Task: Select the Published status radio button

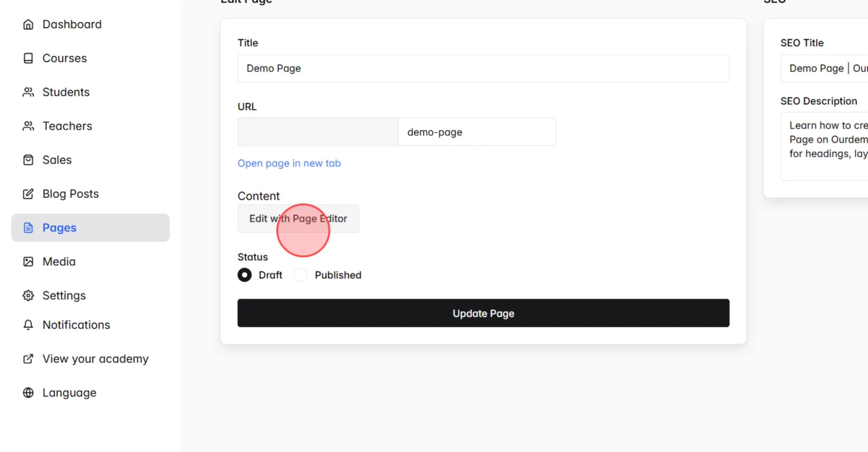Action: (300, 275)
